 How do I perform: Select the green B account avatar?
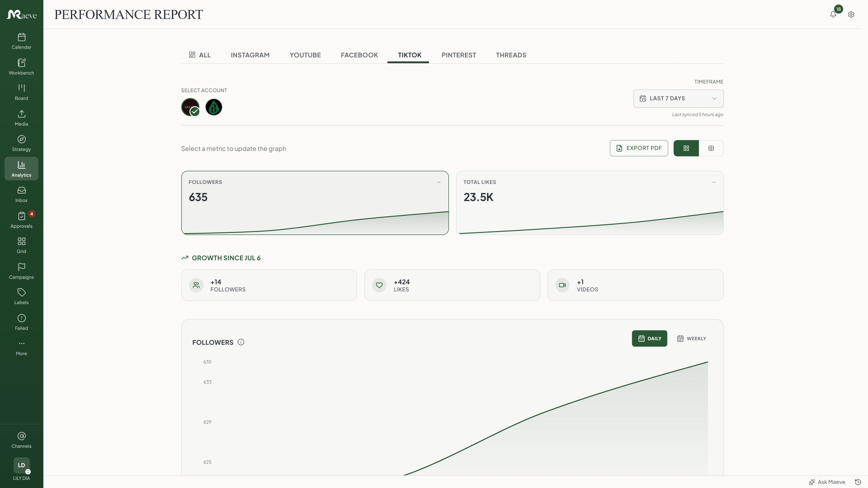pos(214,107)
